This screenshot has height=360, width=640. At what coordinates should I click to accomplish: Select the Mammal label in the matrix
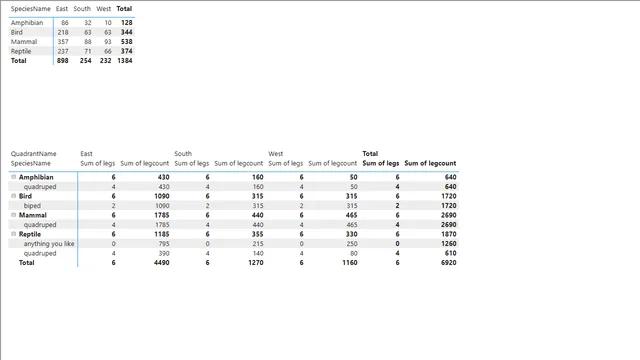[33, 215]
